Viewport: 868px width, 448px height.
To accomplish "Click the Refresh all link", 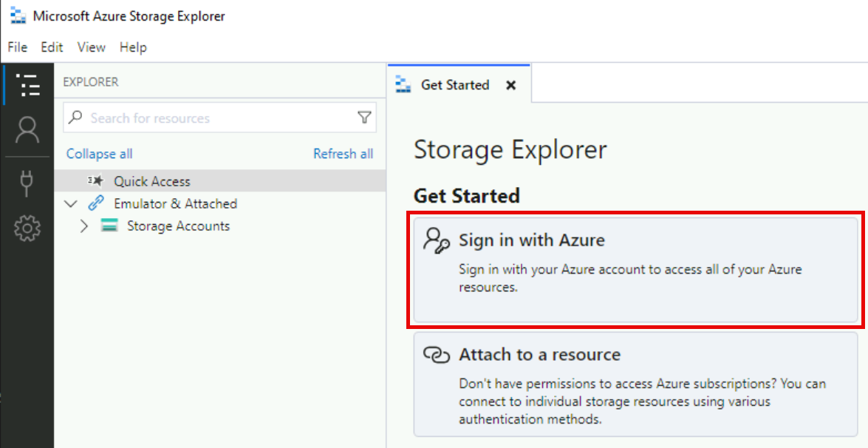I will point(343,154).
